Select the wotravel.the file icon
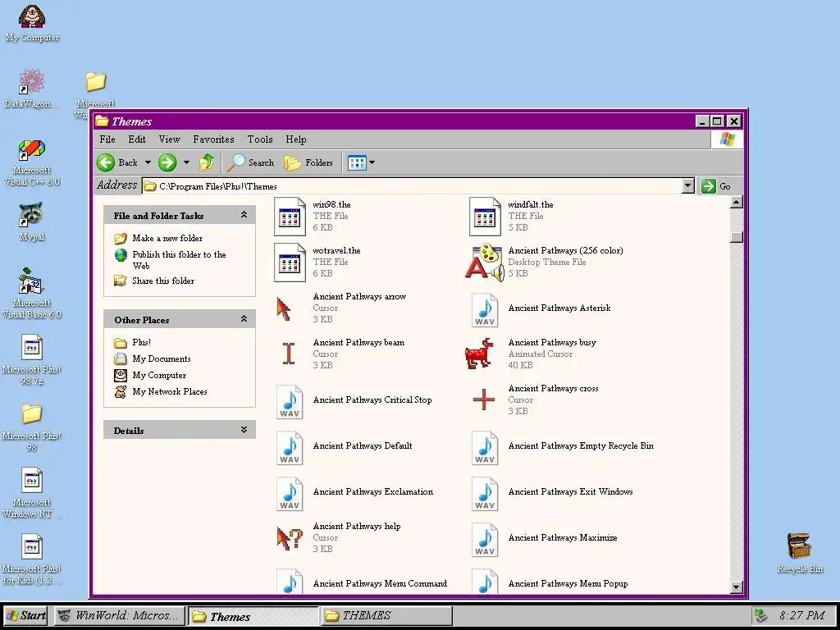The width and height of the screenshot is (840, 630). [x=290, y=262]
